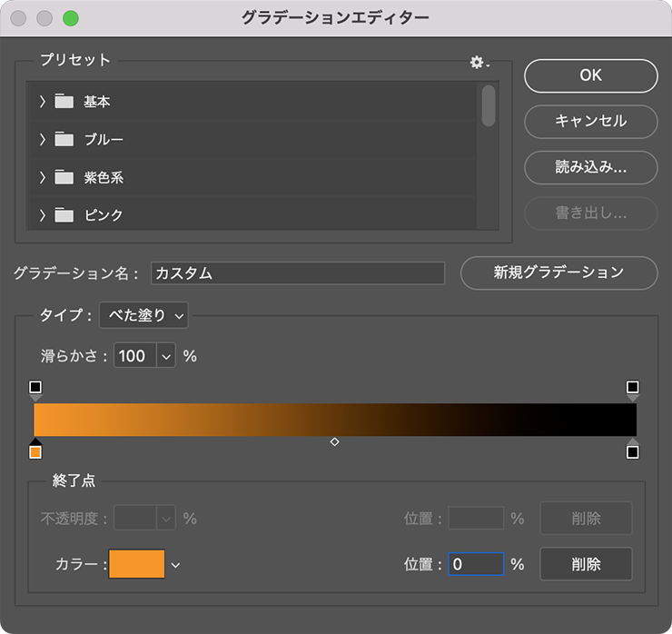
Task: Select the left opacity stop above gradient
Action: (x=35, y=389)
